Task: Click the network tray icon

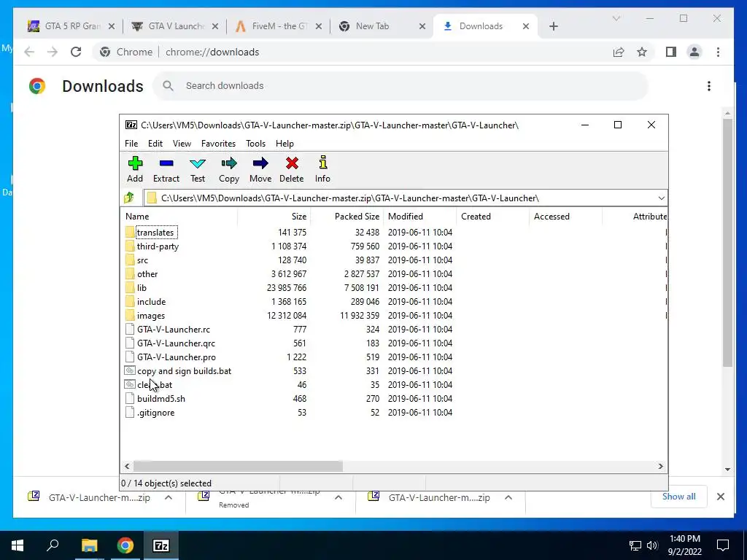Action: point(635,545)
